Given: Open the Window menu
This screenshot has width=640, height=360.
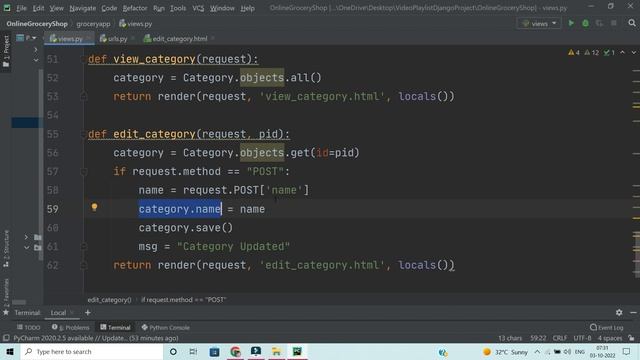Looking at the screenshot, I should click(222, 8).
